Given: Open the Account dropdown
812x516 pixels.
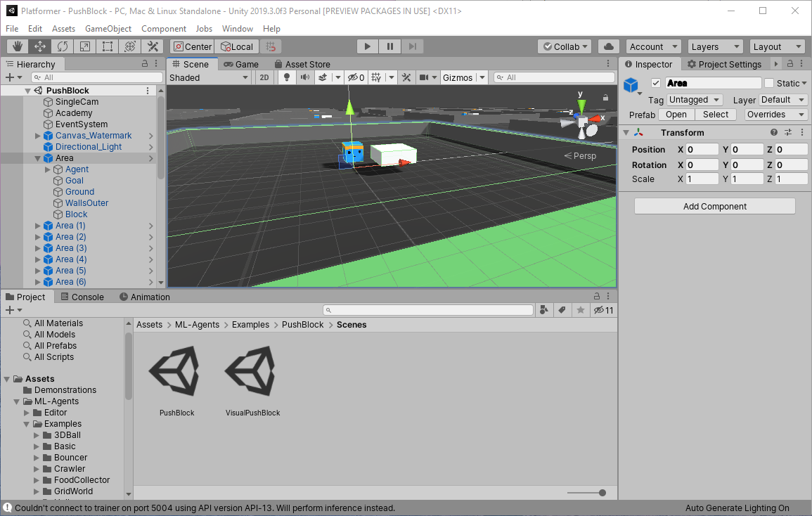Looking at the screenshot, I should click(x=654, y=46).
